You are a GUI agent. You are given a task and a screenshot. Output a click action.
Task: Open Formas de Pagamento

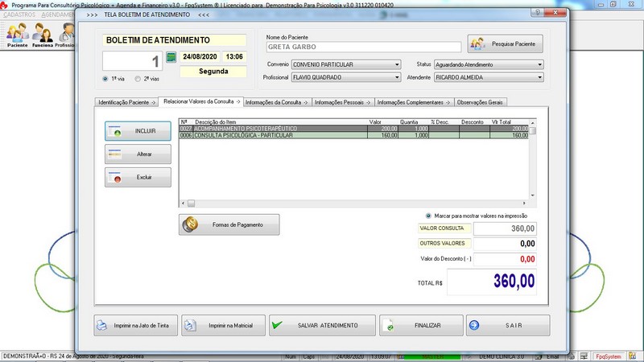coord(229,225)
